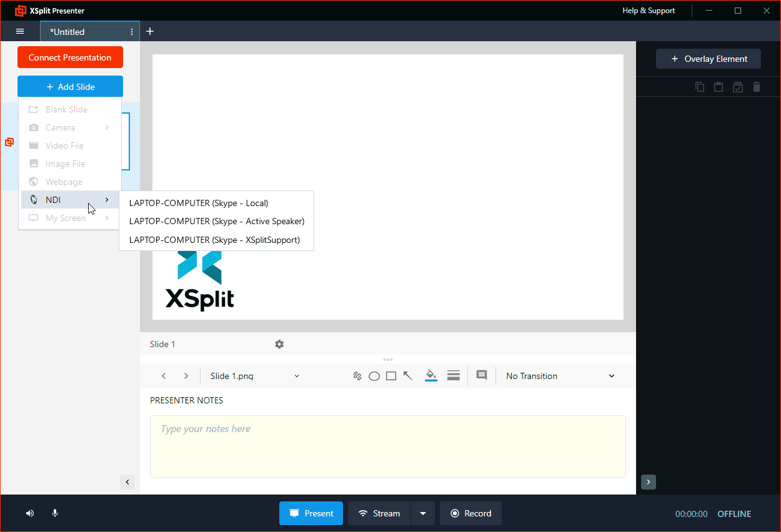Click the Add Slide button
Screen dimensions: 781x532
70,87
